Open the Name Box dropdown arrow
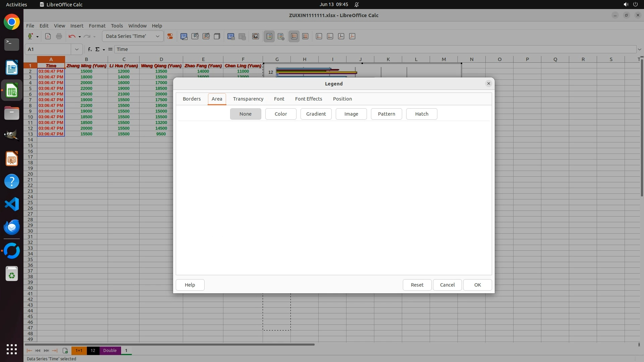Image resolution: width=644 pixels, height=362 pixels. coord(76,49)
